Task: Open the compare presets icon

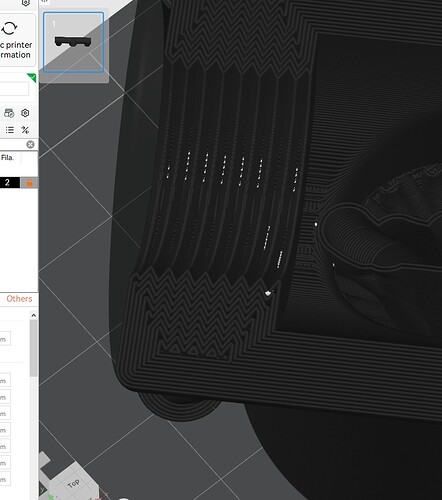Action: pos(9,113)
